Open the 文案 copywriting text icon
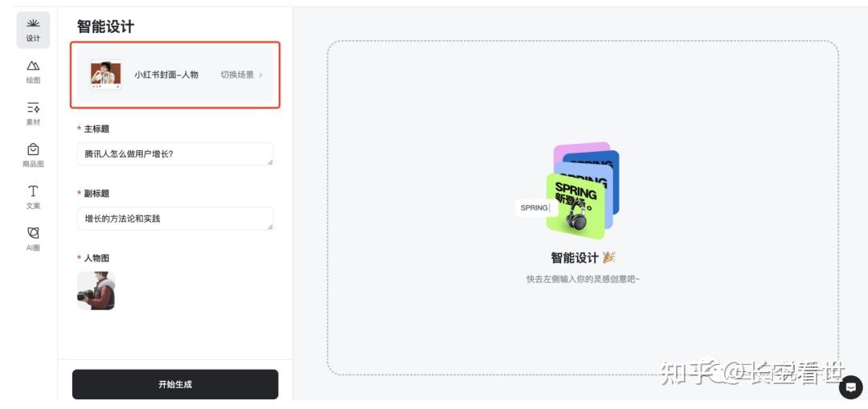The image size is (868, 409). (x=33, y=197)
